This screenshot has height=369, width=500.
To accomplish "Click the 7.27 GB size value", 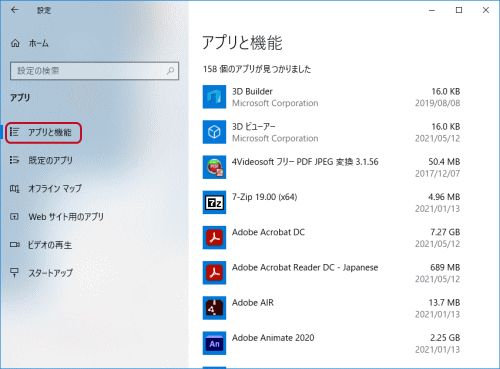I will coord(445,232).
